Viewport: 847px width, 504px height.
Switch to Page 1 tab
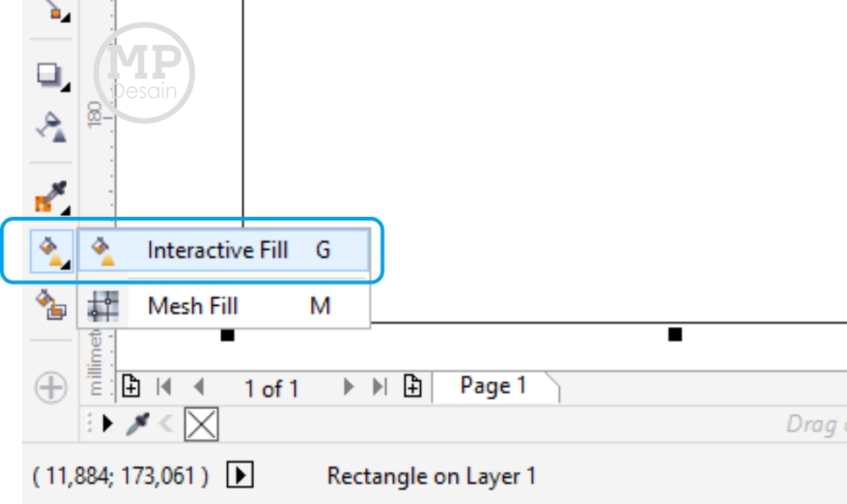(x=493, y=386)
